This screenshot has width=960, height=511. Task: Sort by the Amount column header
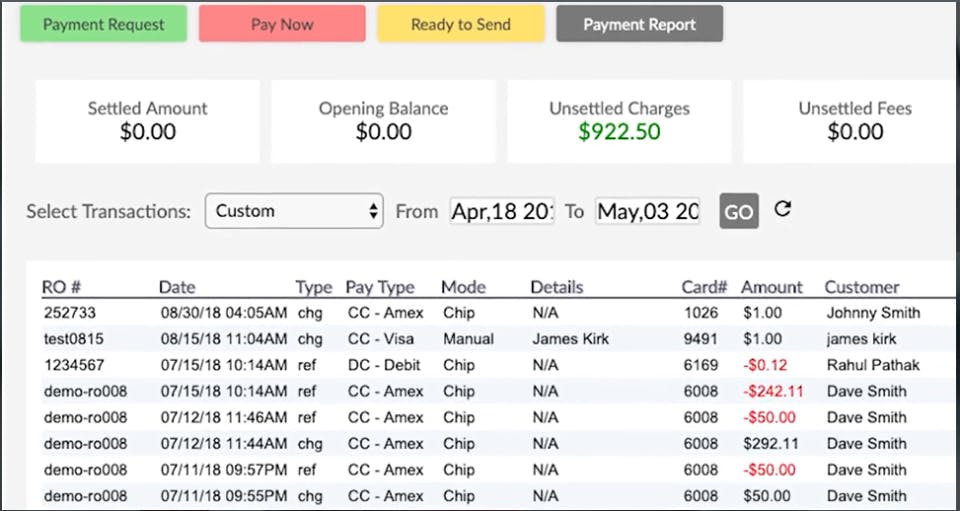[771, 287]
